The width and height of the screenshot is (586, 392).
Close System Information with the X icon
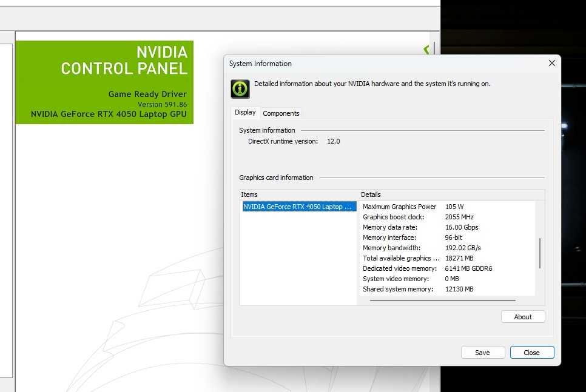pos(551,63)
